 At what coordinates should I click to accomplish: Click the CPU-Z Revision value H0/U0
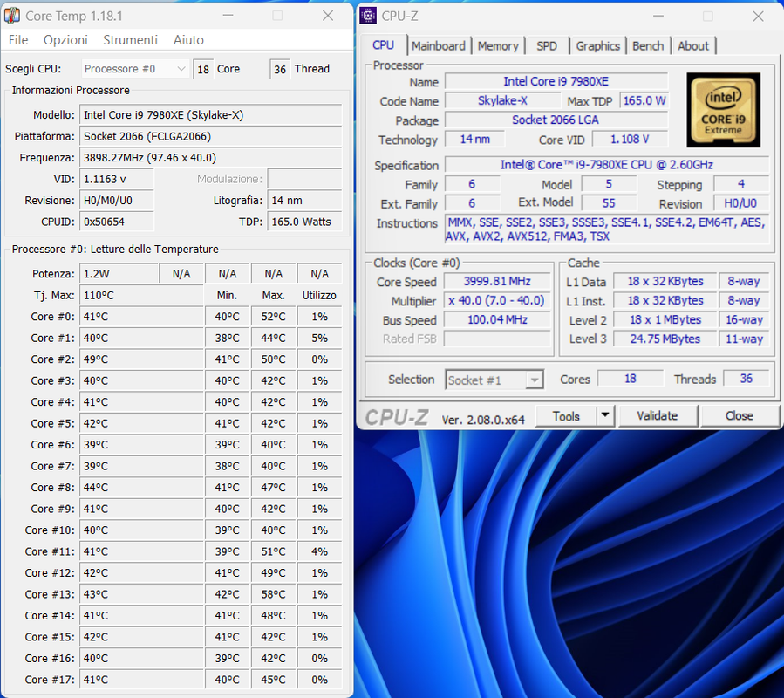click(x=740, y=202)
